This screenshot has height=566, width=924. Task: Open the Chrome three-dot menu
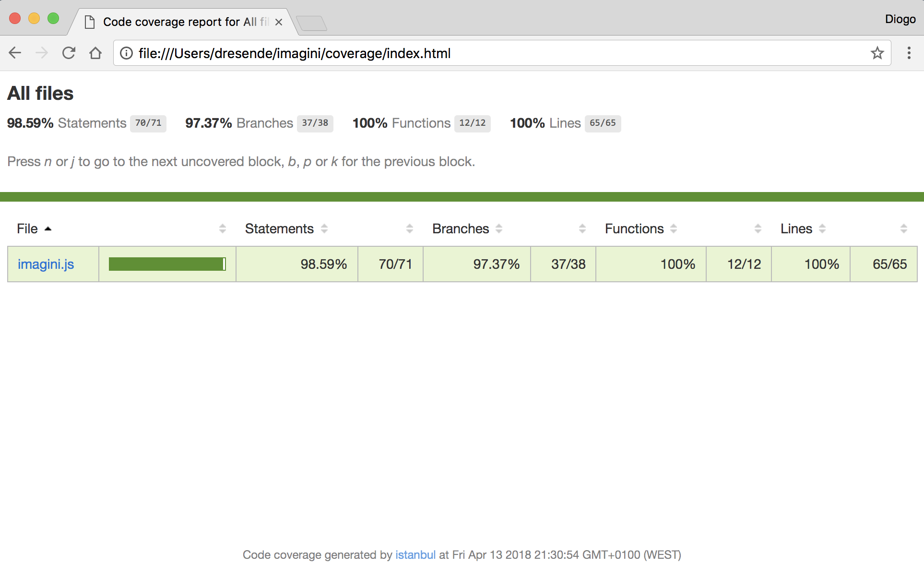(909, 53)
